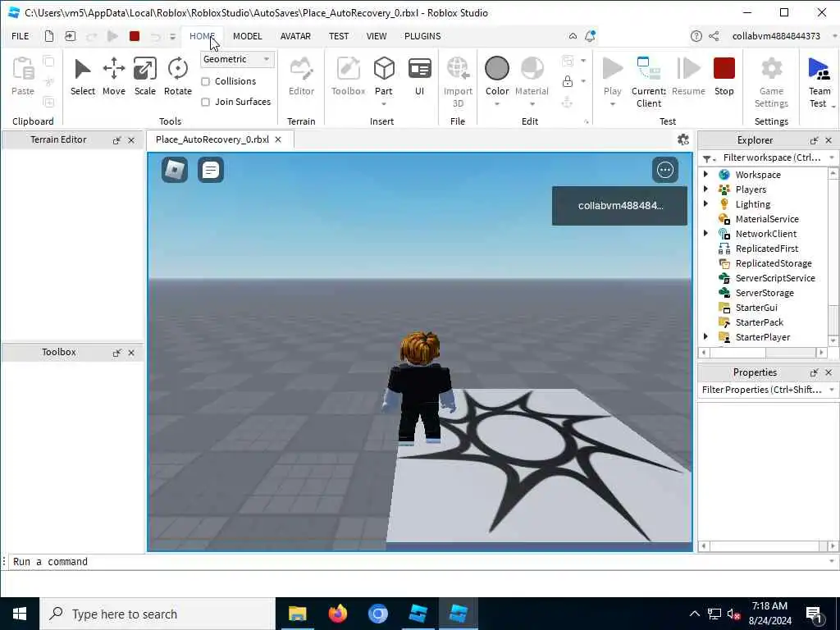Select the Place_AutoRecovery_0.rbxl document tab
Image resolution: width=840 pixels, height=630 pixels.
tap(212, 139)
